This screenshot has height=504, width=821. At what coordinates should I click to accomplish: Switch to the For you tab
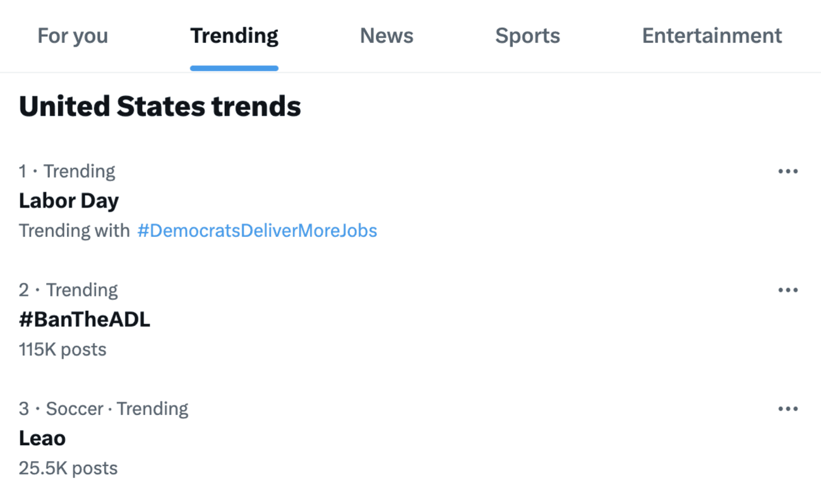click(x=73, y=35)
